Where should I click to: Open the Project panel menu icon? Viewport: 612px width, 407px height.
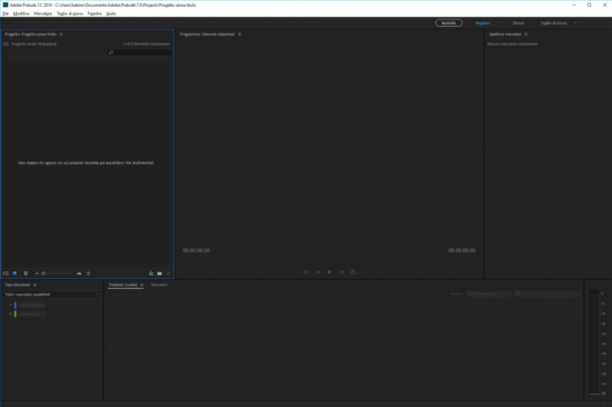click(x=61, y=34)
